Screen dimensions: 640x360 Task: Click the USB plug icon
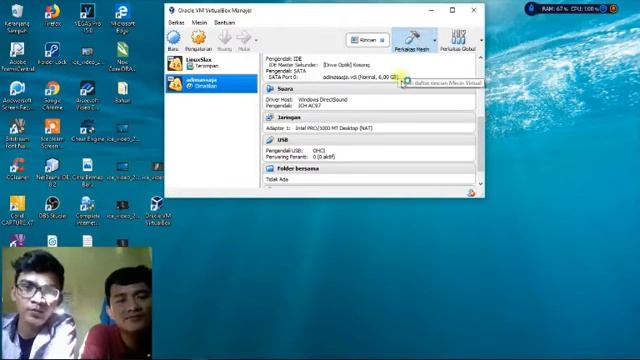[270, 140]
